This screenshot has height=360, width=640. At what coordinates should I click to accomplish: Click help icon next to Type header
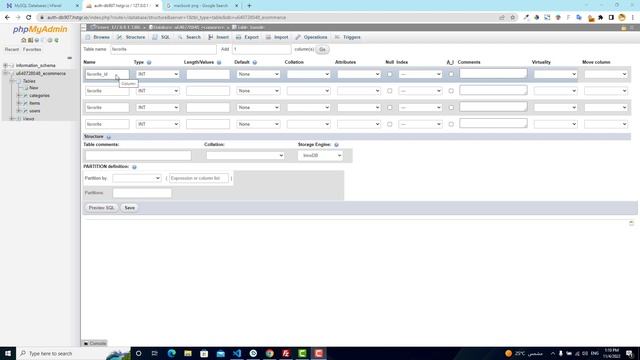(x=149, y=62)
